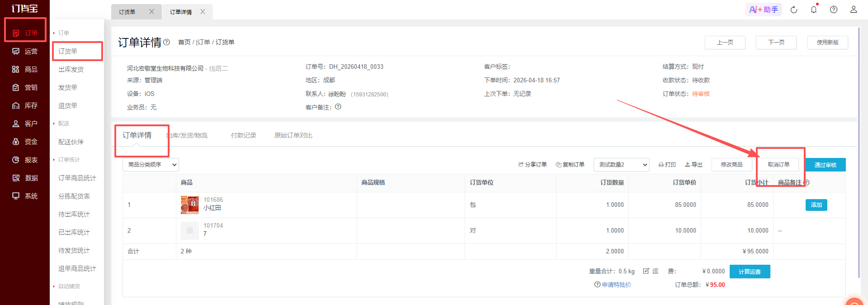868x305 pixels.
Task: Open 退货单 in the submenu
Action: [x=68, y=105]
